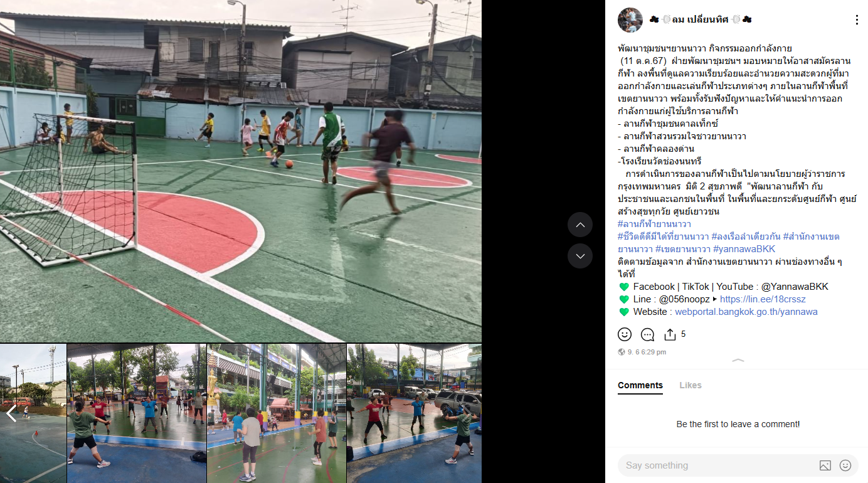Open the lin.ee/18crssz Line link
The image size is (868, 483).
(763, 299)
